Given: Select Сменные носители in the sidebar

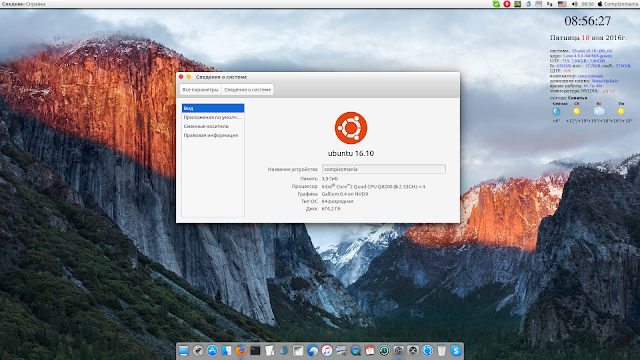Looking at the screenshot, I should pos(213,126).
